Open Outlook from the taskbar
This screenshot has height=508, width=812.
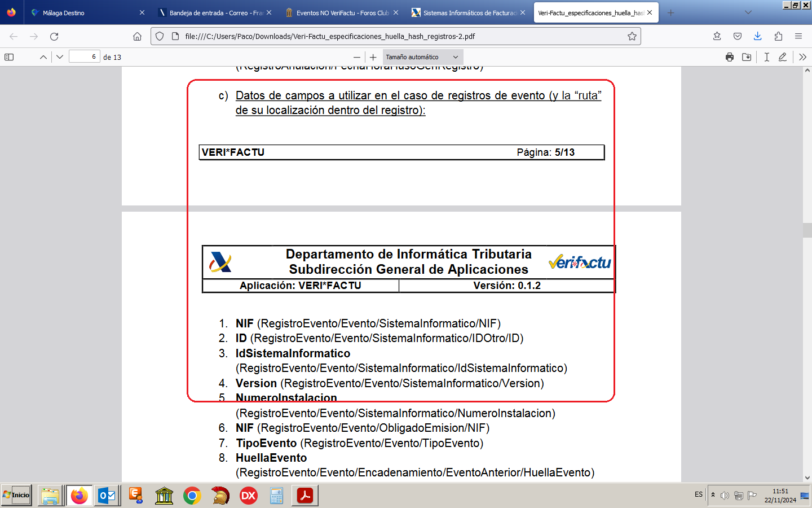coord(107,496)
